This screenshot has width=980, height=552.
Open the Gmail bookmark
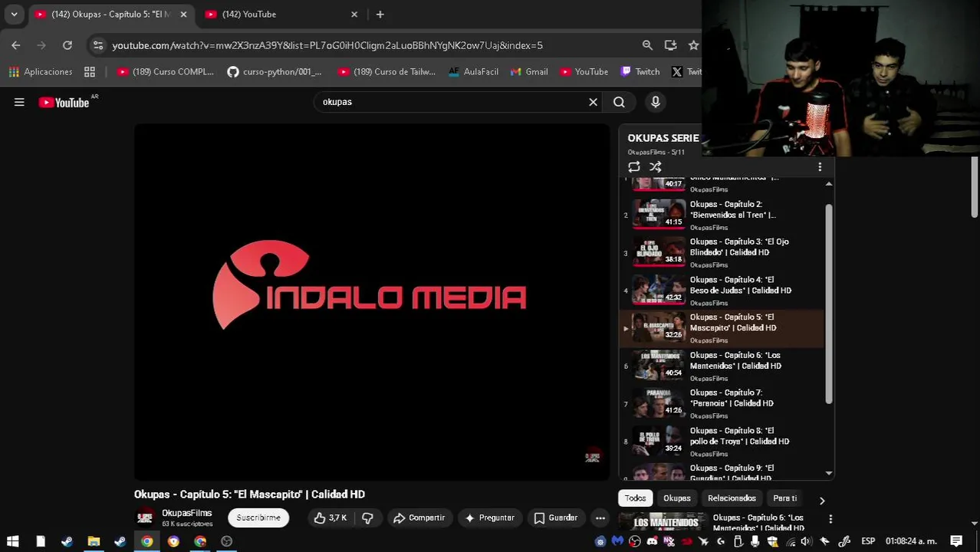point(528,71)
